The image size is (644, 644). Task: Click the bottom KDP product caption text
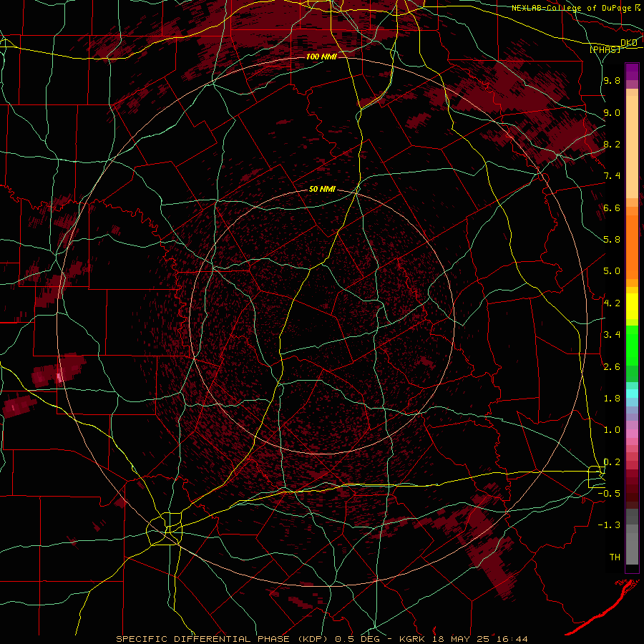click(321, 639)
